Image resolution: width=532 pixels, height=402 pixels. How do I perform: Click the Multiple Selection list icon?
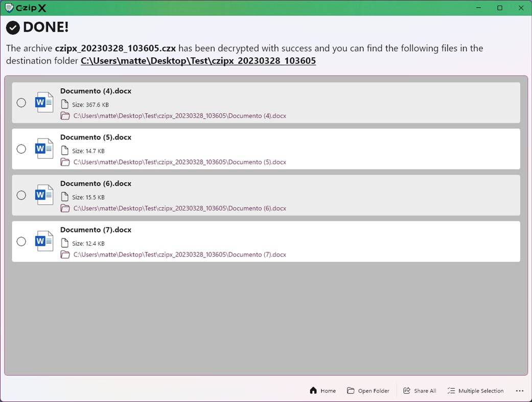tap(451, 390)
